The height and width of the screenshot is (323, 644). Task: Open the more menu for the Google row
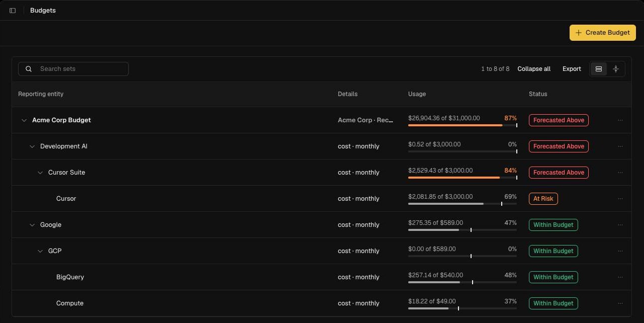click(620, 225)
